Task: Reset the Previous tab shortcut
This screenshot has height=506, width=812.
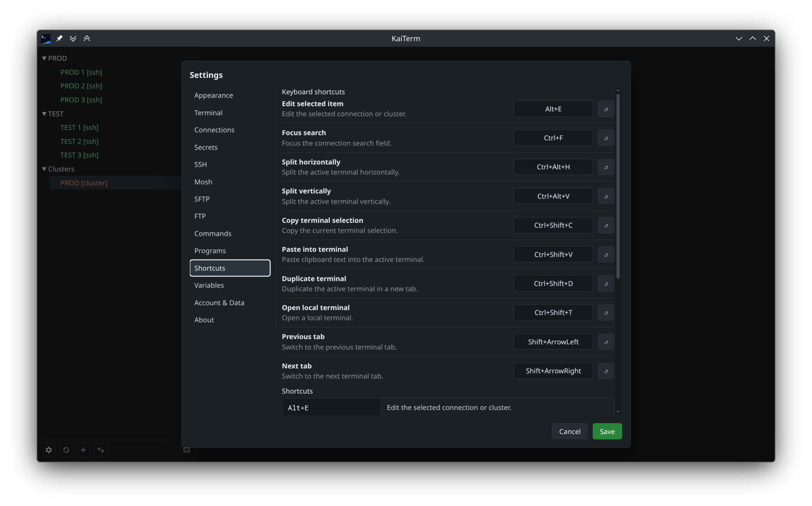Action: click(606, 342)
